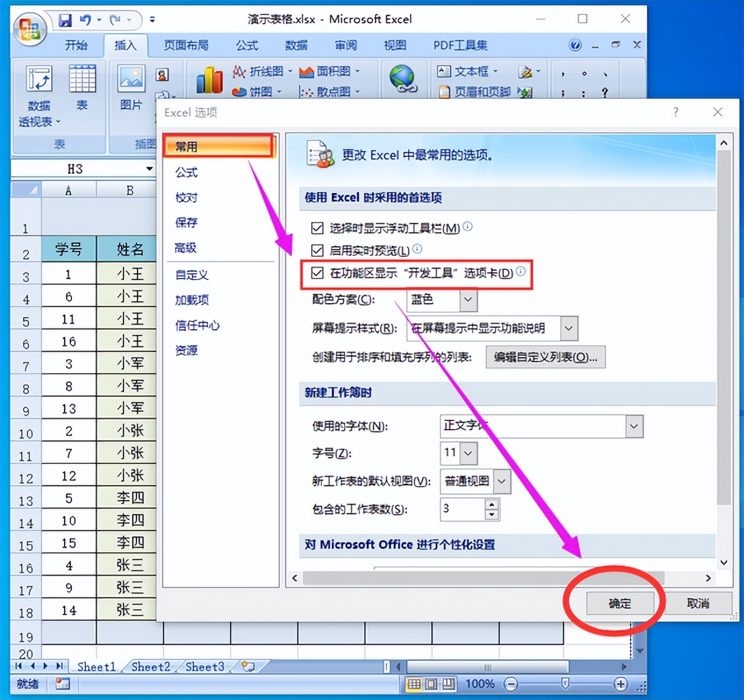This screenshot has height=700, width=744.
Task: Open Excel help question mark icon
Action: 575,45
